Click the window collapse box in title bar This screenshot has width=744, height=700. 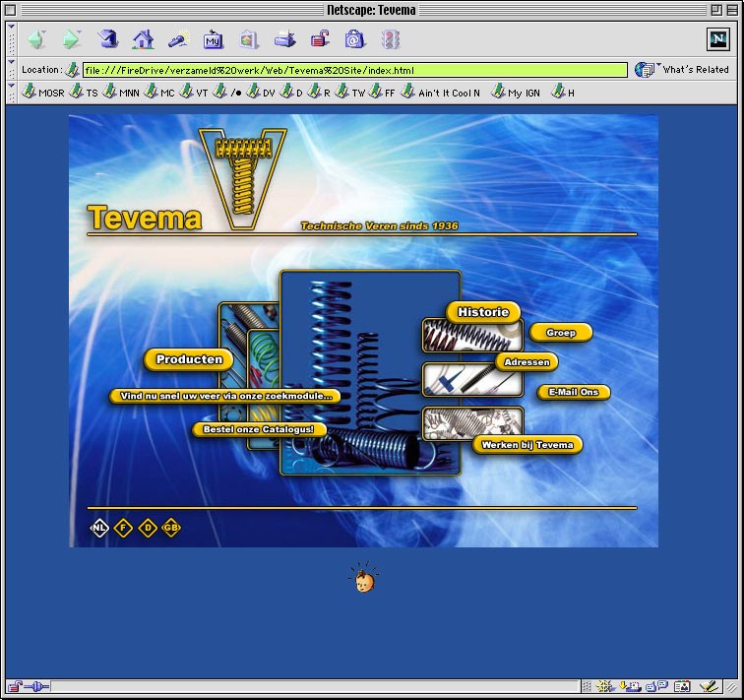[x=732, y=10]
